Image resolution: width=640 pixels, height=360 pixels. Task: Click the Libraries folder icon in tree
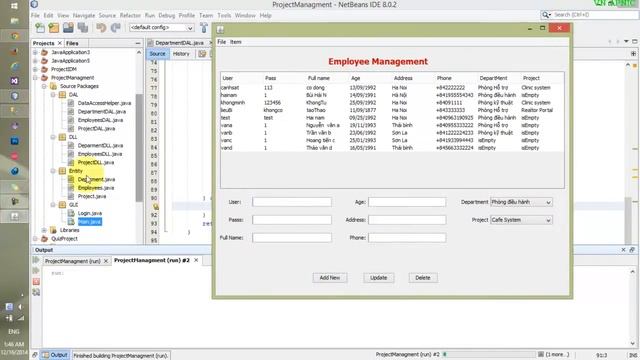tap(53, 230)
